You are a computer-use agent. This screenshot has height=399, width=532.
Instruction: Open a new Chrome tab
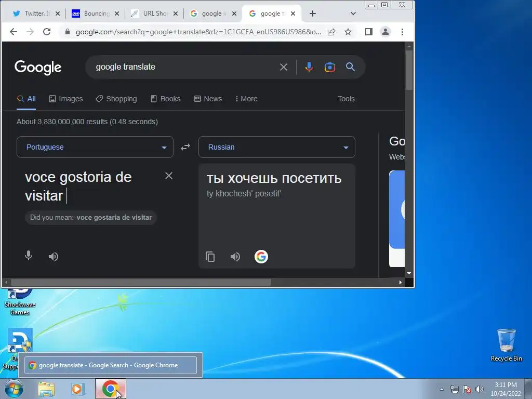[x=313, y=14]
